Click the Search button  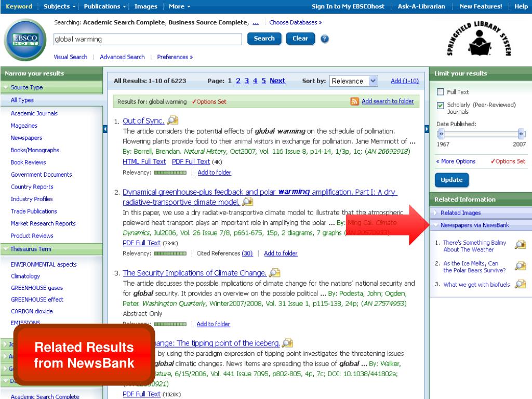click(264, 38)
